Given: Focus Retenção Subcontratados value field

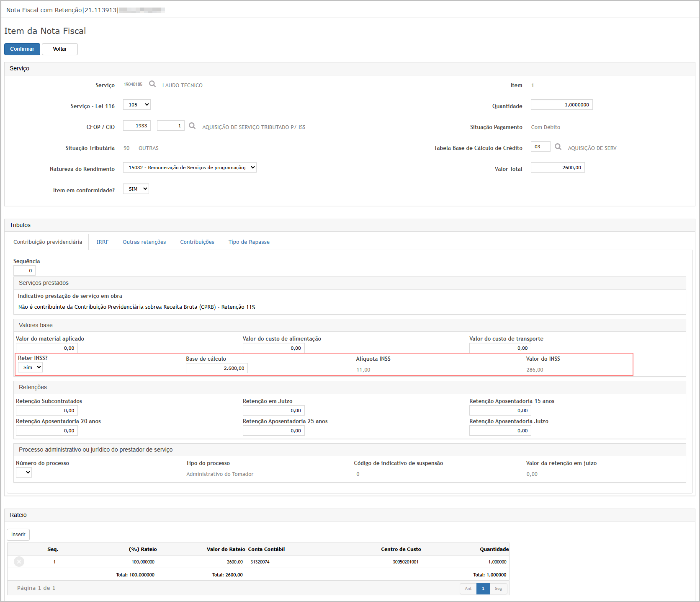Looking at the screenshot, I should (47, 411).
